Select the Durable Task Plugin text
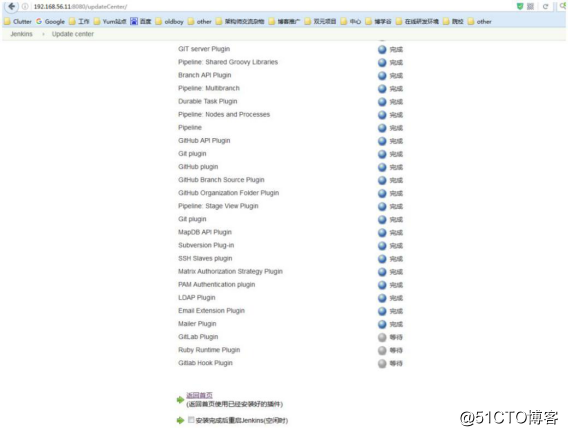 (x=208, y=101)
